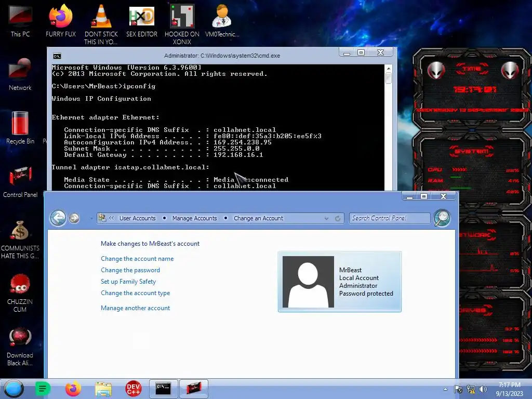Select the Change an Account breadcrumb
Viewport: 532px width, 399px height.
click(x=258, y=218)
